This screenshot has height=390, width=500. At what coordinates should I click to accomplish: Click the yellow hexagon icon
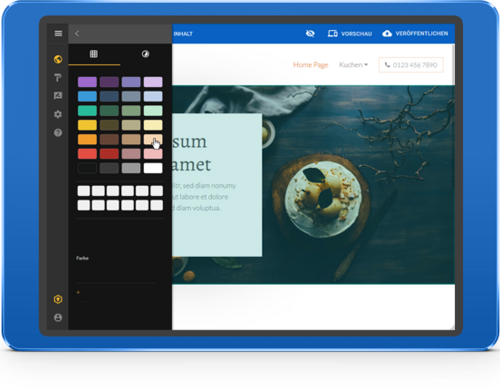[x=58, y=299]
